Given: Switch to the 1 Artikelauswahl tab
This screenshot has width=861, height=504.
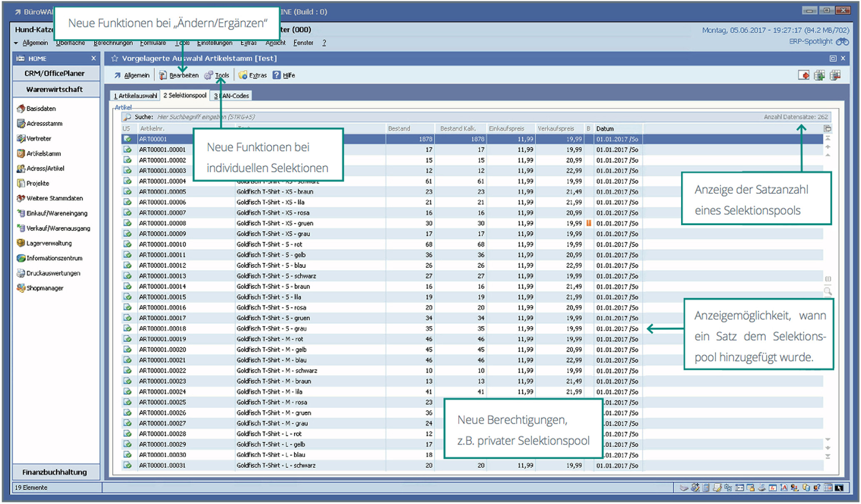Looking at the screenshot, I should pyautogui.click(x=135, y=96).
